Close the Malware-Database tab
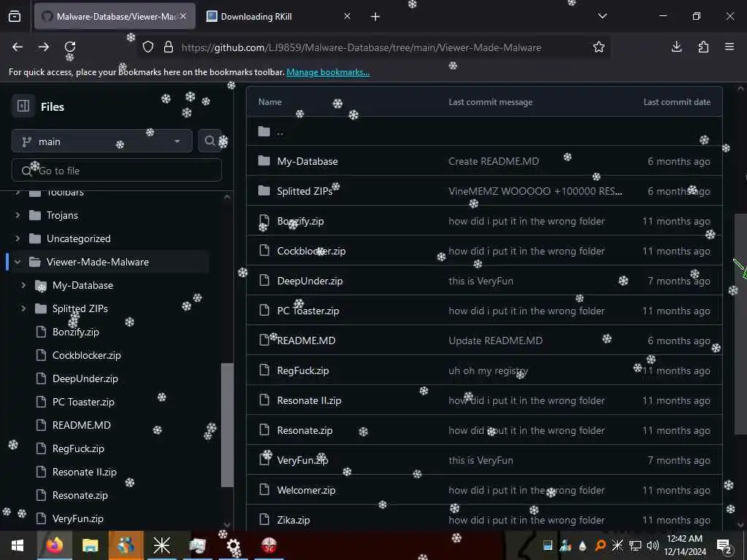747x560 pixels. [x=183, y=16]
